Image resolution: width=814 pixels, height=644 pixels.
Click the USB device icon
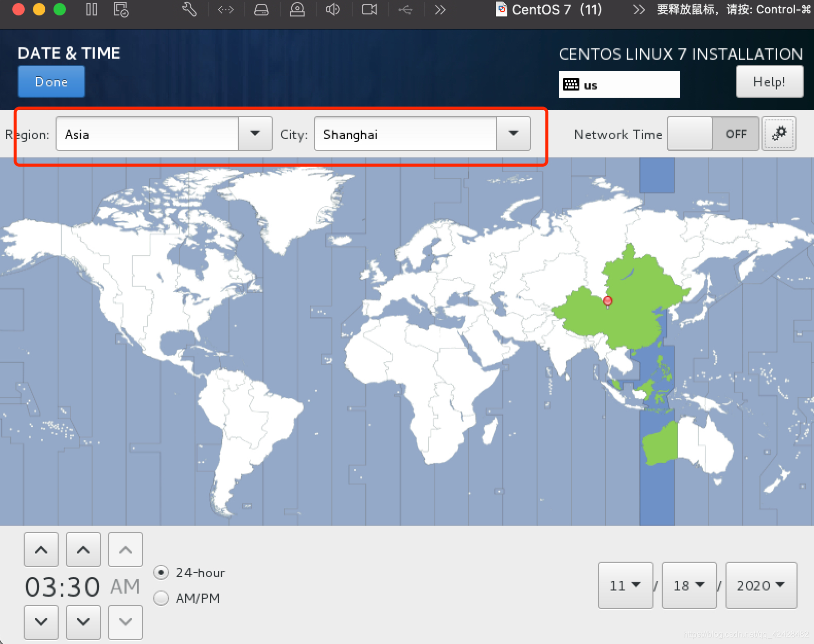pyautogui.click(x=405, y=10)
